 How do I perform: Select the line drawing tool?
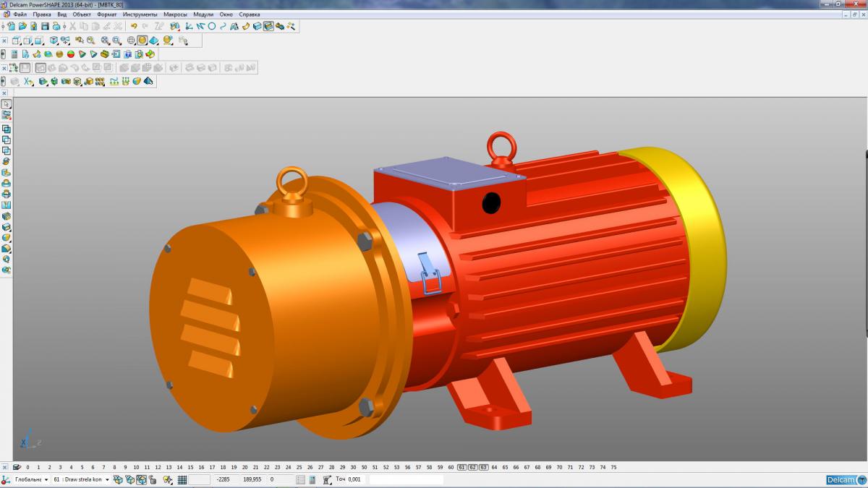[200, 26]
